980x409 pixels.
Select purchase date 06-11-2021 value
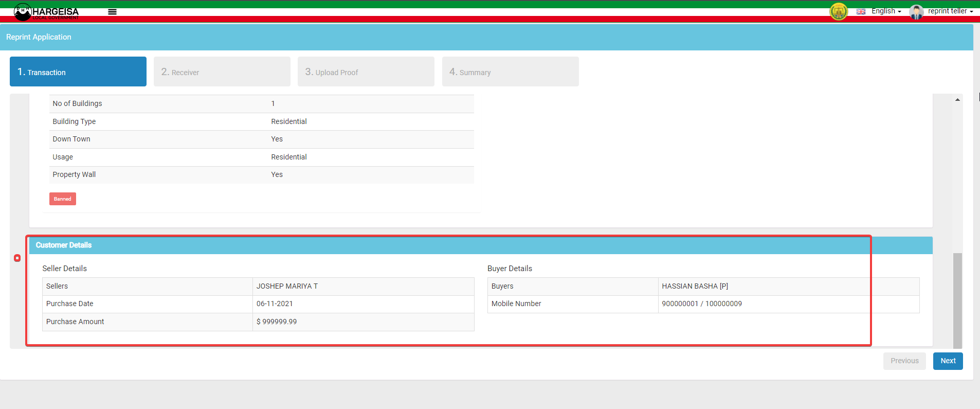[275, 304]
